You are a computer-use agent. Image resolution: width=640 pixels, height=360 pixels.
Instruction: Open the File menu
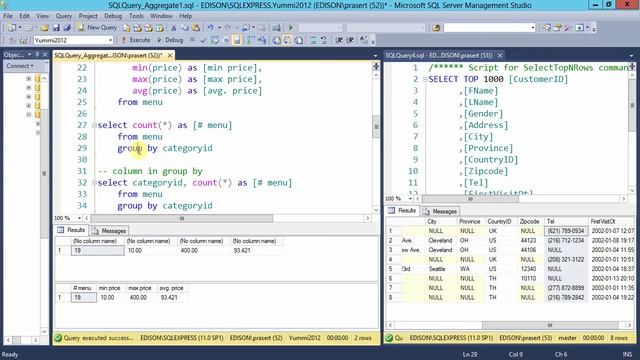pos(8,16)
